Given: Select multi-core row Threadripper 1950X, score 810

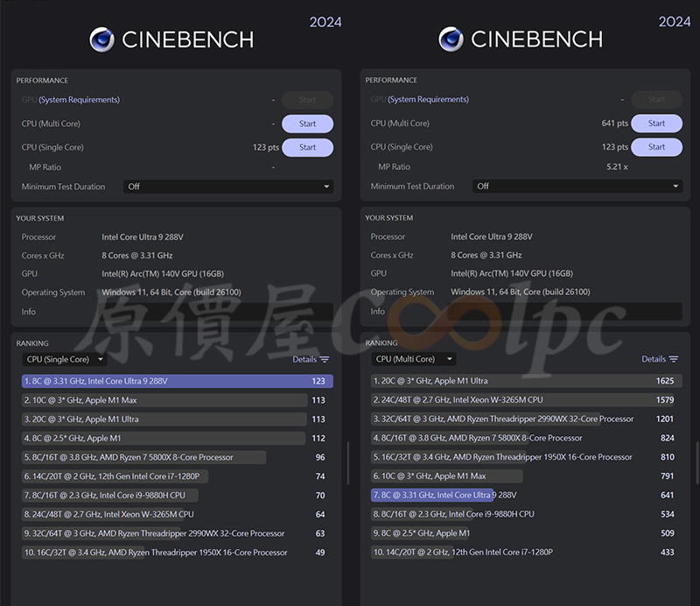Looking at the screenshot, I should (x=527, y=457).
